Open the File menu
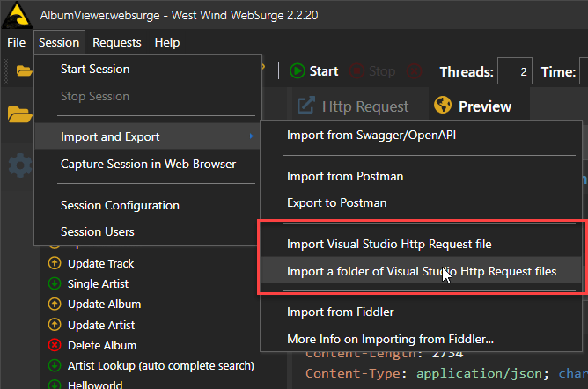 point(17,42)
